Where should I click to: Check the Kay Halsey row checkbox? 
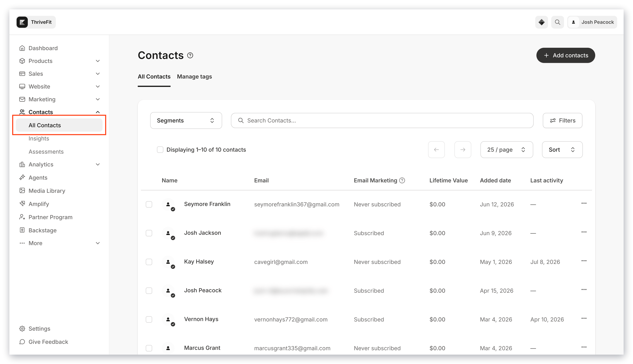(x=149, y=262)
